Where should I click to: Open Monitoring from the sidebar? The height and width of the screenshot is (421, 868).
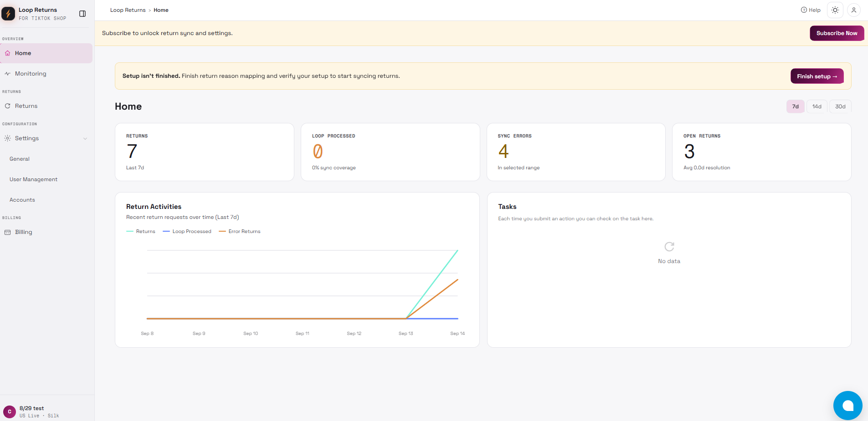(x=46, y=74)
